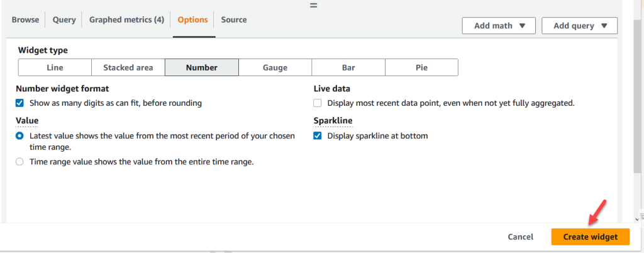The height and width of the screenshot is (253, 644).
Task: Switch widget type to Bar
Action: coord(348,67)
